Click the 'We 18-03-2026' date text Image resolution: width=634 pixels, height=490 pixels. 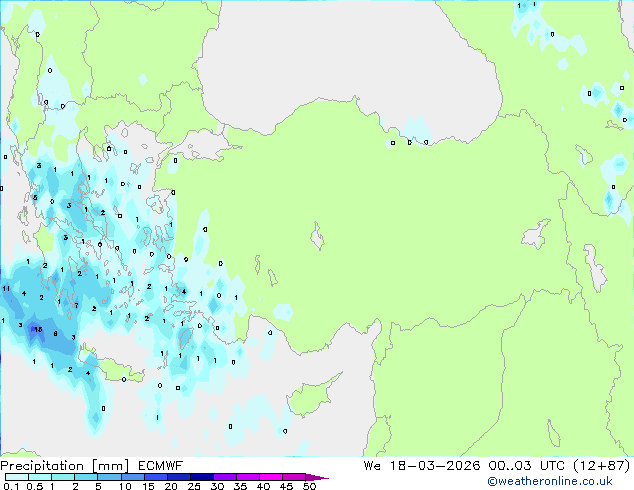pyautogui.click(x=422, y=465)
